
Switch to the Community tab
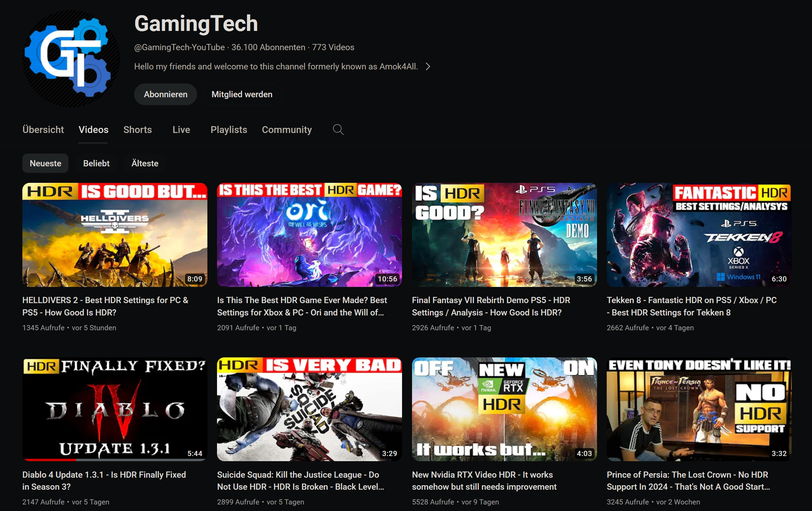click(287, 130)
